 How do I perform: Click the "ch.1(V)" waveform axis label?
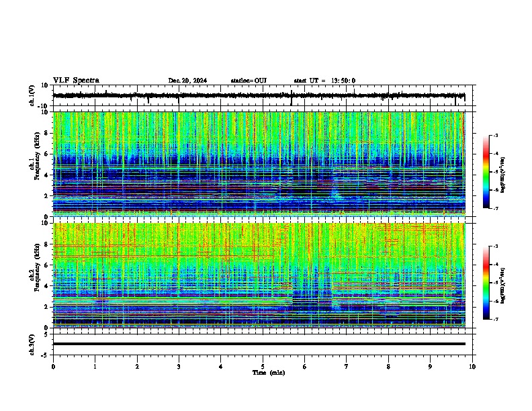(32, 95)
